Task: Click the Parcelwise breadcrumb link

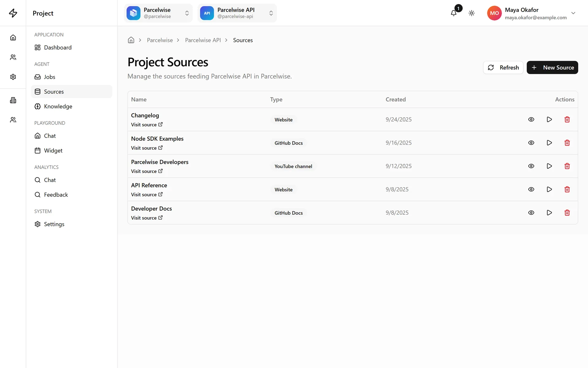Action: coord(160,40)
